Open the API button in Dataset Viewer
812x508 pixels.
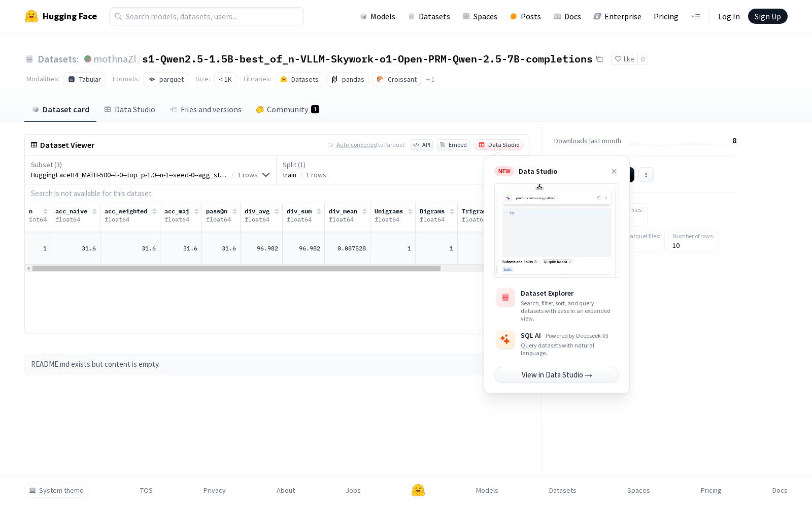point(422,145)
